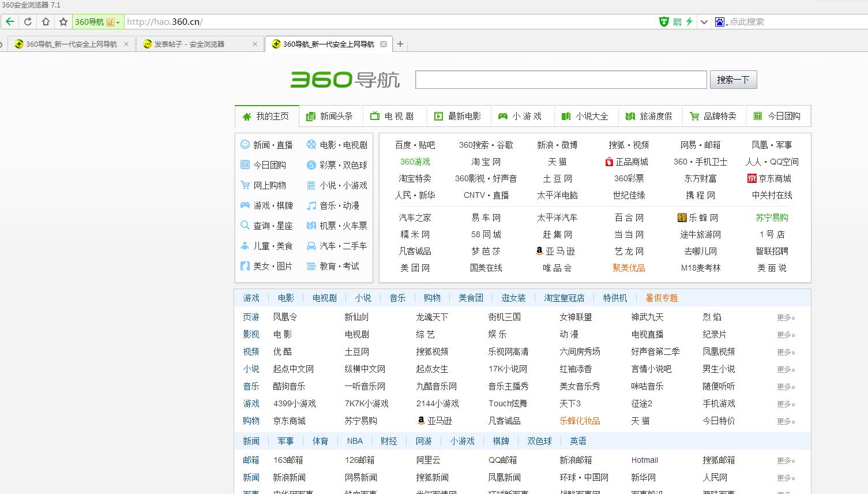This screenshot has height=494, width=868.
Task: Click the 教育·考试 sidebar icon
Action: click(x=311, y=266)
